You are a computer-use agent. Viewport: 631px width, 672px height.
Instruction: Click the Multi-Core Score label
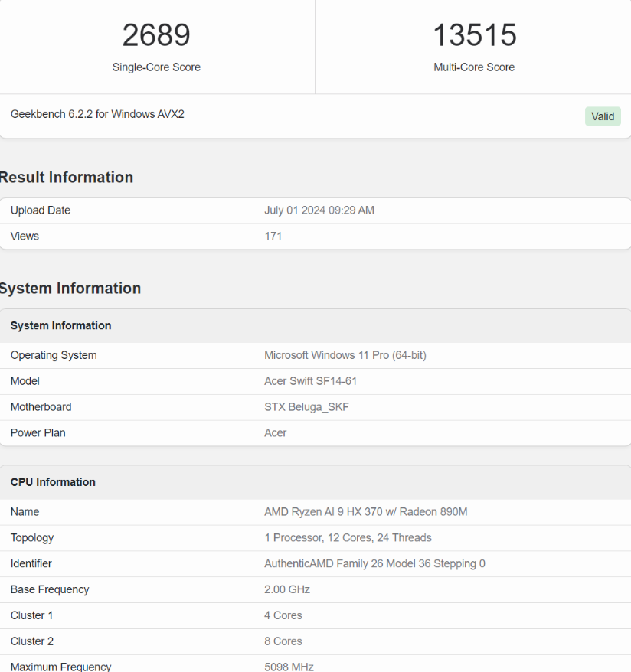[474, 67]
